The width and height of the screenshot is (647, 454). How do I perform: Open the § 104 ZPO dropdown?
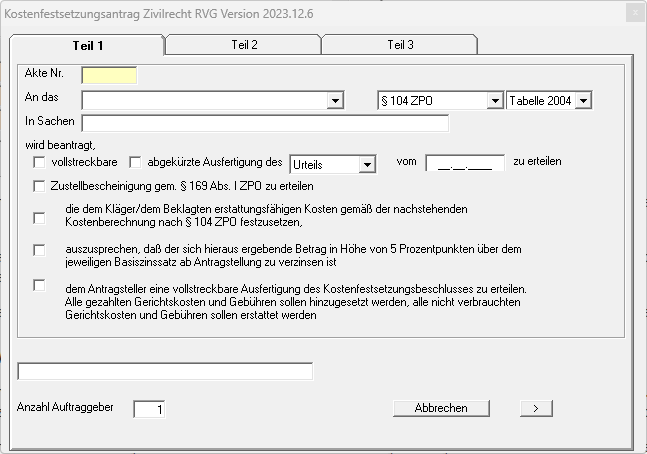pos(495,101)
